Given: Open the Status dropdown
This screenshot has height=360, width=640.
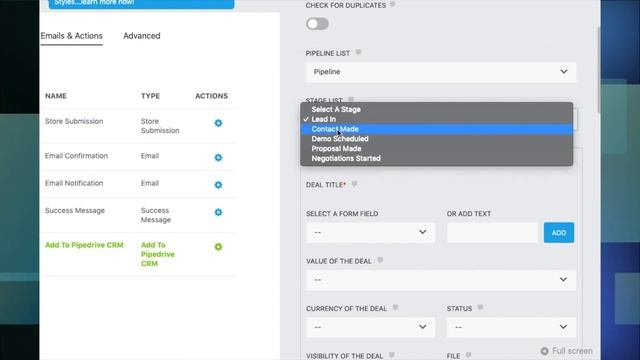Looking at the screenshot, I should (511, 327).
